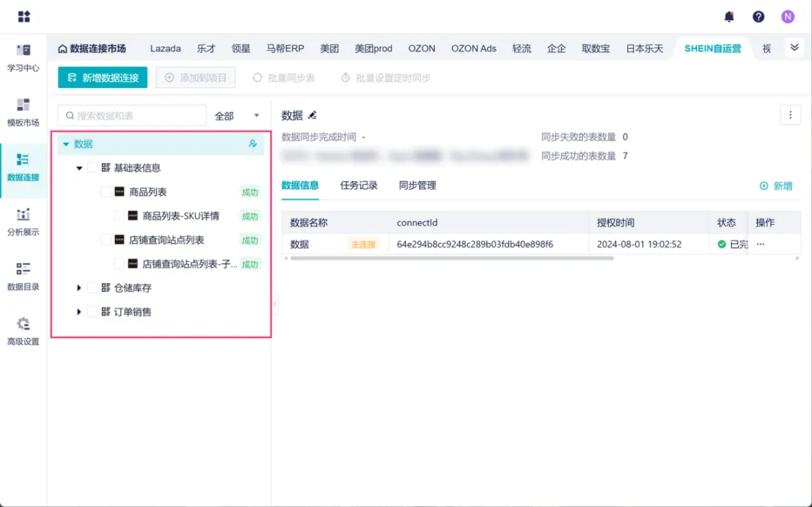Switch to the 任务记录 tab
This screenshot has height=507, width=812.
(359, 185)
